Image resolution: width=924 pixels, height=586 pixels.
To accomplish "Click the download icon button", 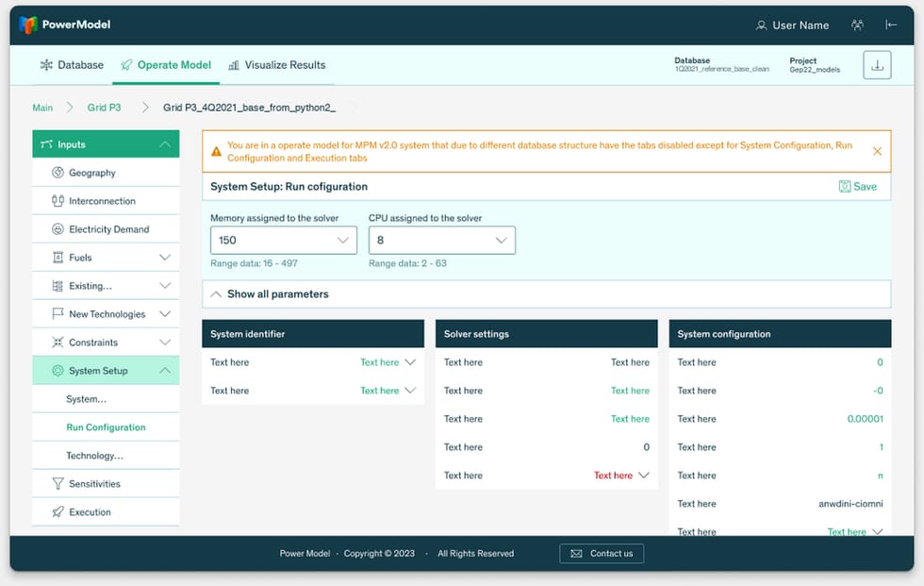I will tap(877, 65).
